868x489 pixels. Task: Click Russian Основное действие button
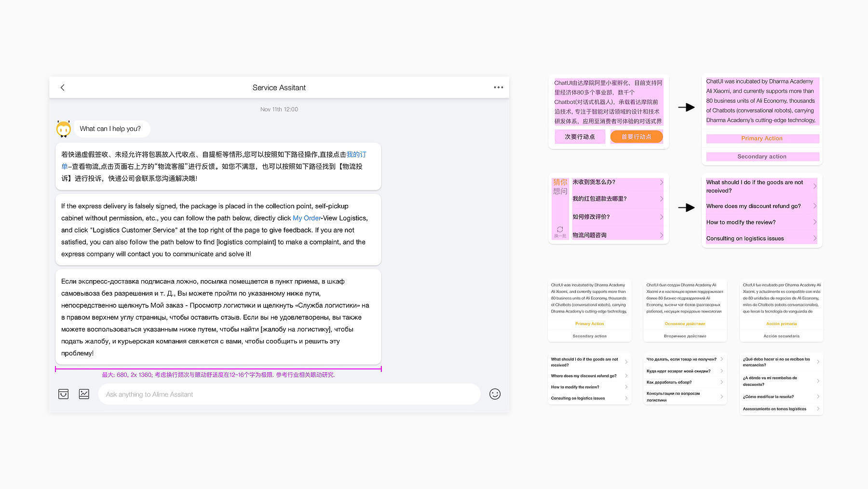tap(685, 324)
